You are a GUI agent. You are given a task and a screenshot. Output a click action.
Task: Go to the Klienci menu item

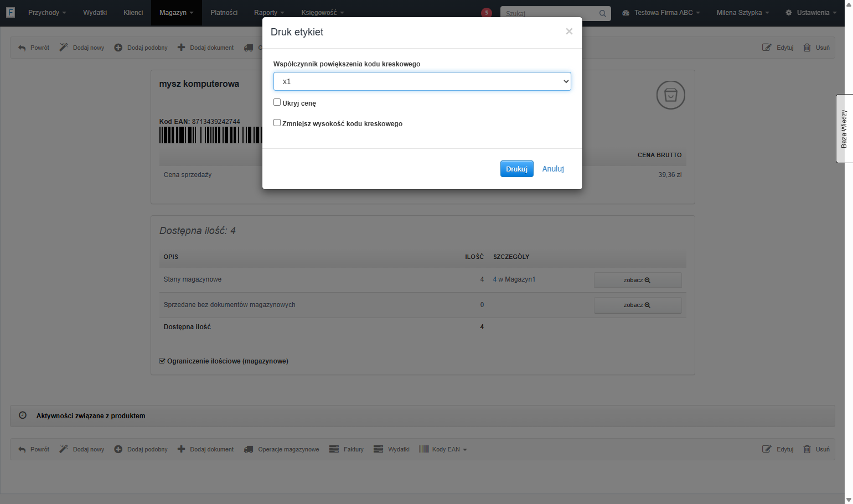(x=133, y=13)
